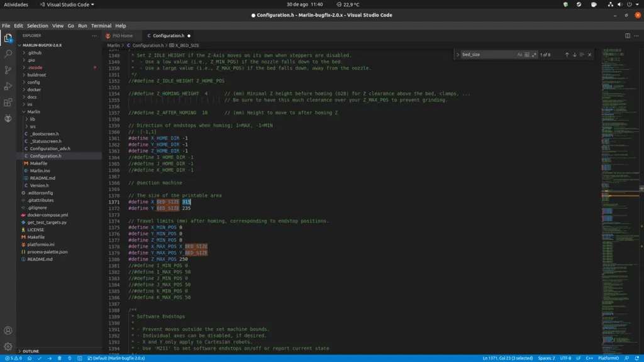Expand the .github folder
The image size is (644, 362).
pyautogui.click(x=35, y=53)
